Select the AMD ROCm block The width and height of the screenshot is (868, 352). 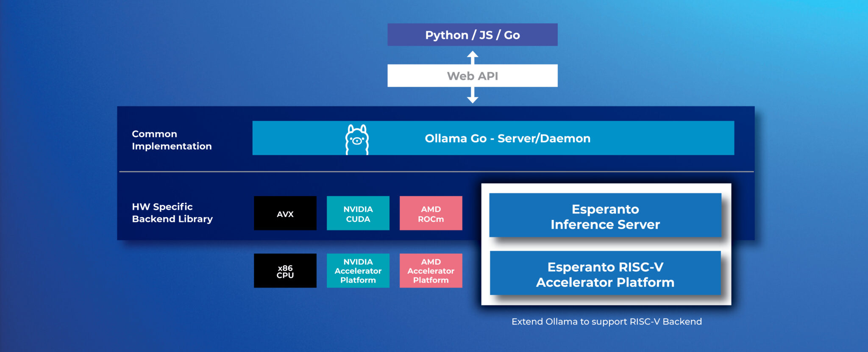tap(431, 213)
